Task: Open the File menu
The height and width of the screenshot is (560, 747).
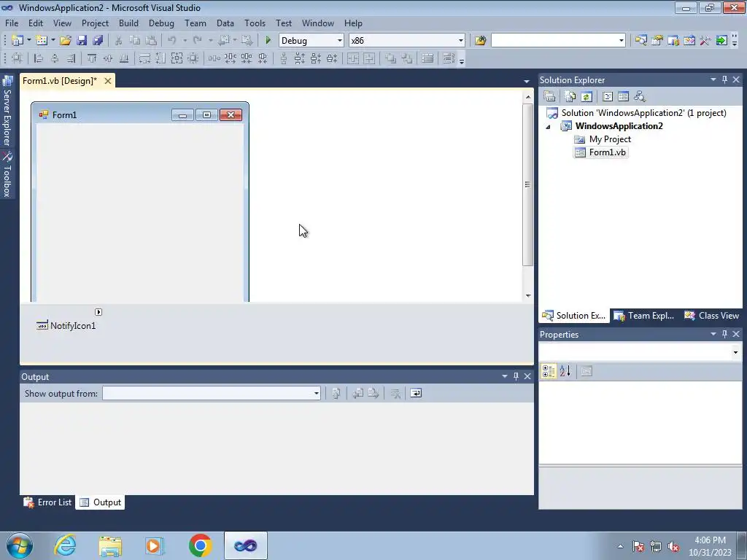Action: pos(12,23)
